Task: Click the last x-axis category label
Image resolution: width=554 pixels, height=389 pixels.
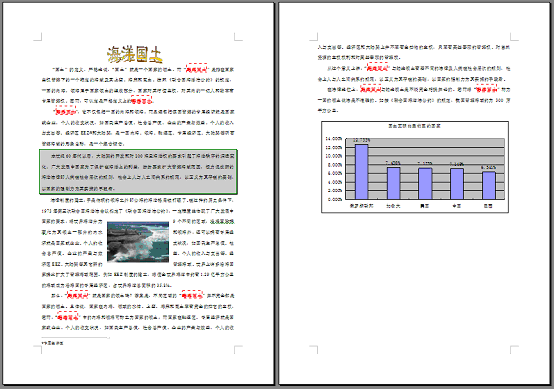Action: click(x=488, y=206)
